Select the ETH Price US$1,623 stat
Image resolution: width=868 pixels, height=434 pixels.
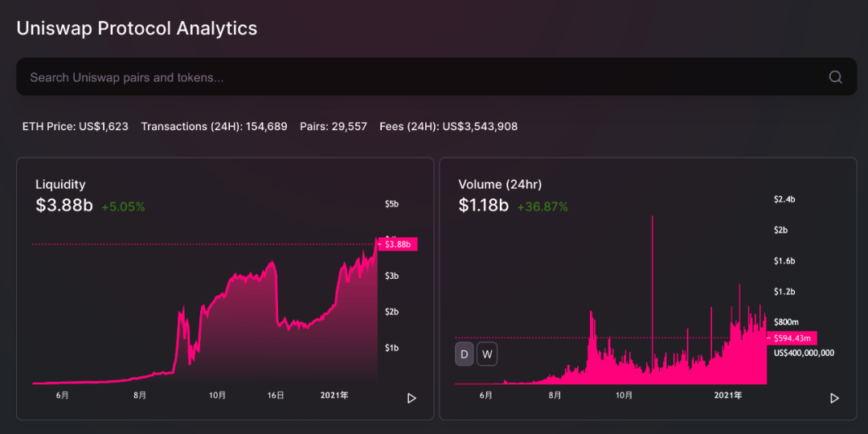point(75,126)
